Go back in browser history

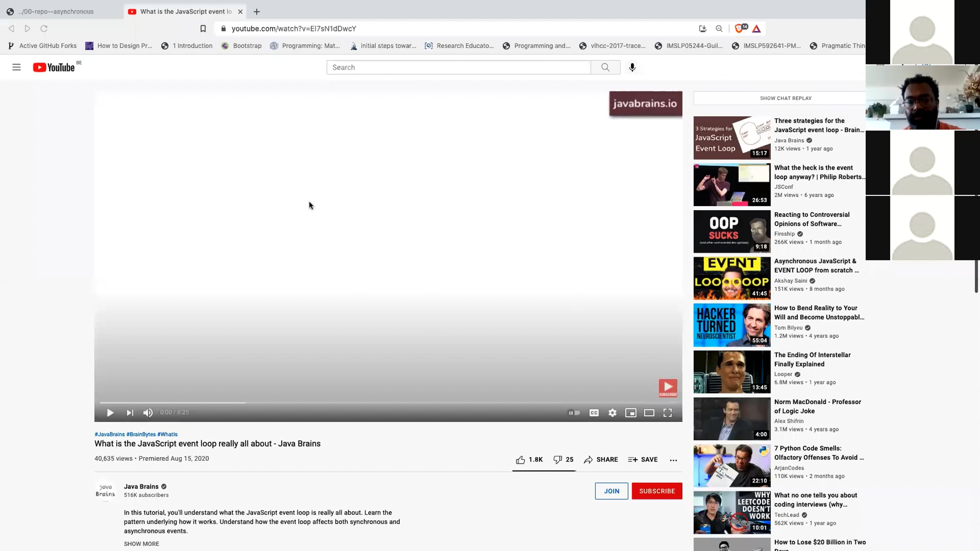(11, 29)
